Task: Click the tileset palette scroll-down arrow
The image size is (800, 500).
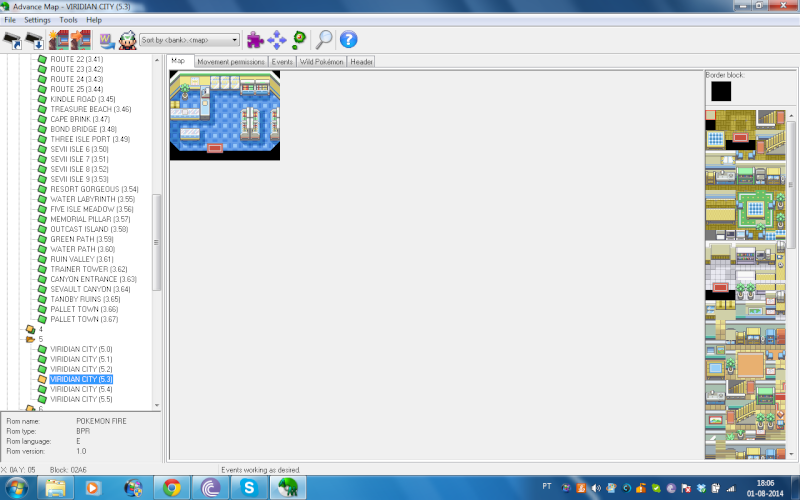Action: click(x=791, y=454)
